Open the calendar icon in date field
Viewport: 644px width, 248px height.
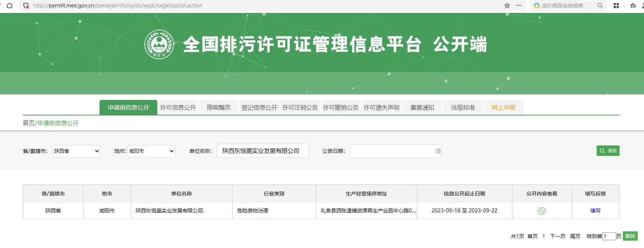(438, 151)
